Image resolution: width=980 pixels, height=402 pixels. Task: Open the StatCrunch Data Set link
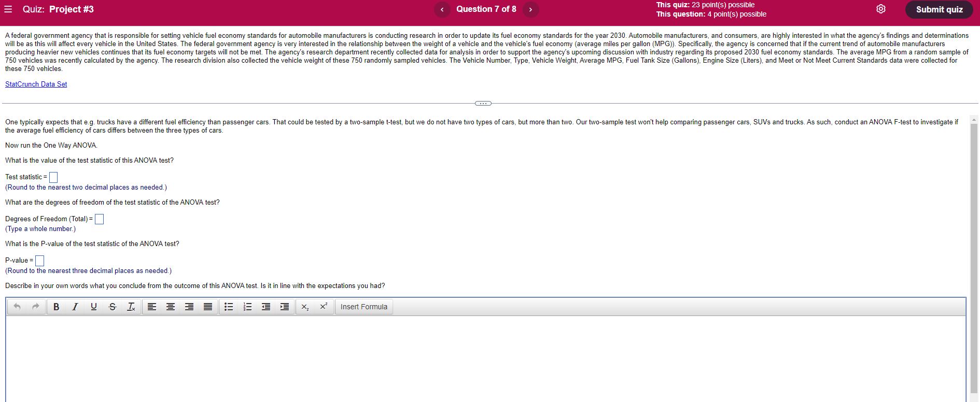pyautogui.click(x=36, y=84)
